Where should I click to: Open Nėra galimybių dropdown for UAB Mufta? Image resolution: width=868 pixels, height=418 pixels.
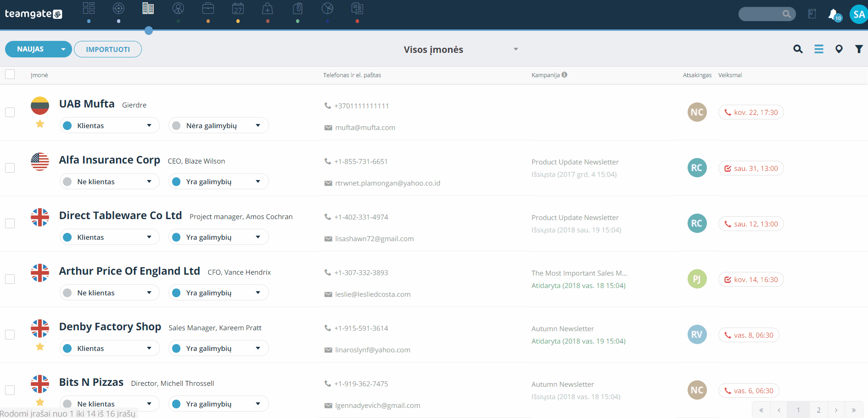point(218,125)
